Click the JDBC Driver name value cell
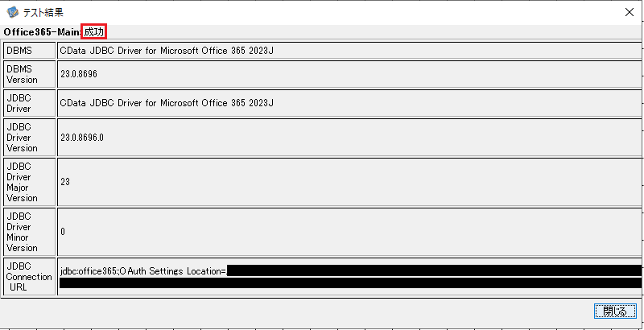The width and height of the screenshot is (644, 330). [349, 103]
